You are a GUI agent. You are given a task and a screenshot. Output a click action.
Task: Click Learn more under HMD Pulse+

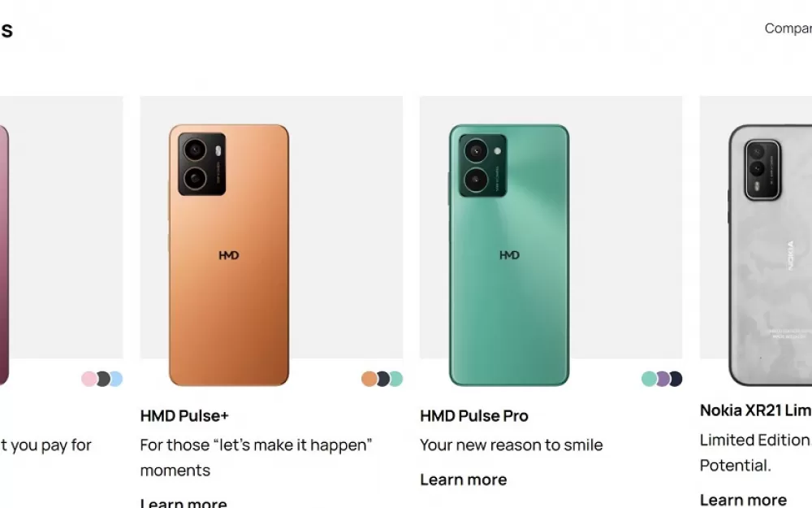pyautogui.click(x=184, y=502)
